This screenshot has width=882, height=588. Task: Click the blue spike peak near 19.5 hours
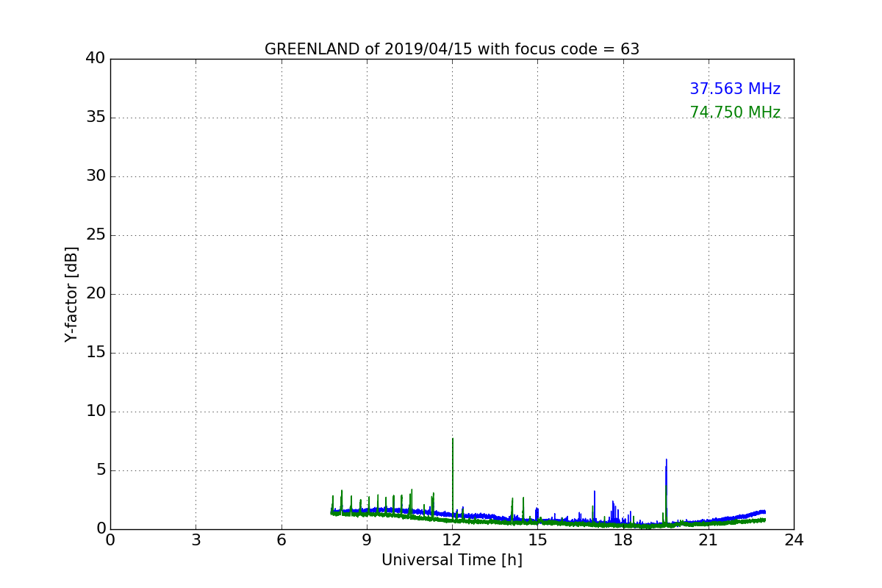[x=667, y=462]
